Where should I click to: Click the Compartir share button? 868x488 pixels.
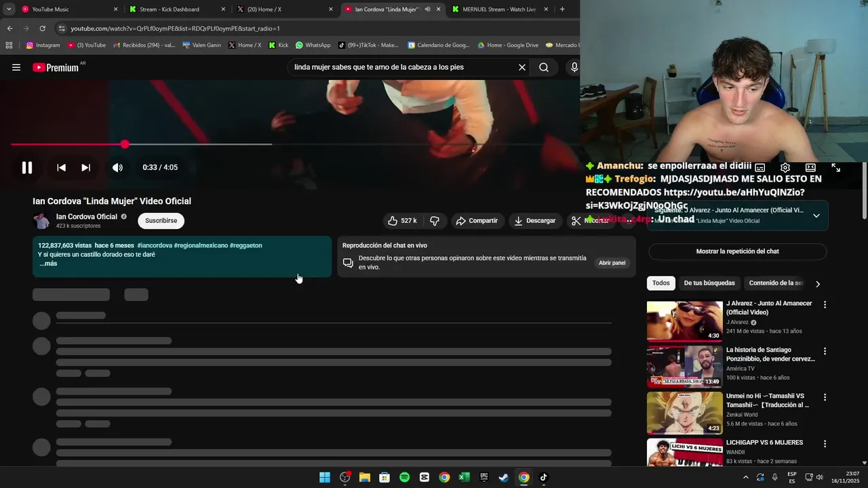(x=477, y=220)
